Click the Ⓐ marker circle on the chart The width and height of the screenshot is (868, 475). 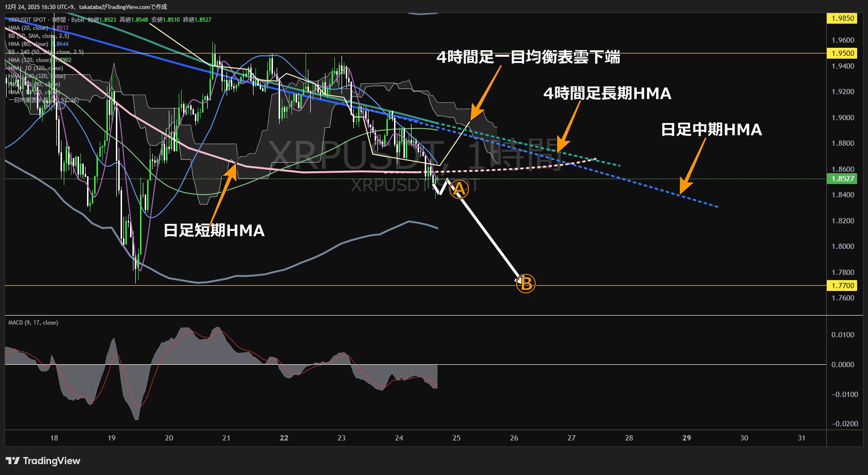(458, 188)
